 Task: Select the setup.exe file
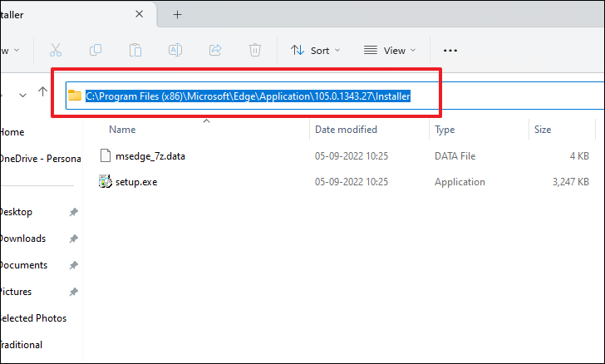pyautogui.click(x=136, y=182)
